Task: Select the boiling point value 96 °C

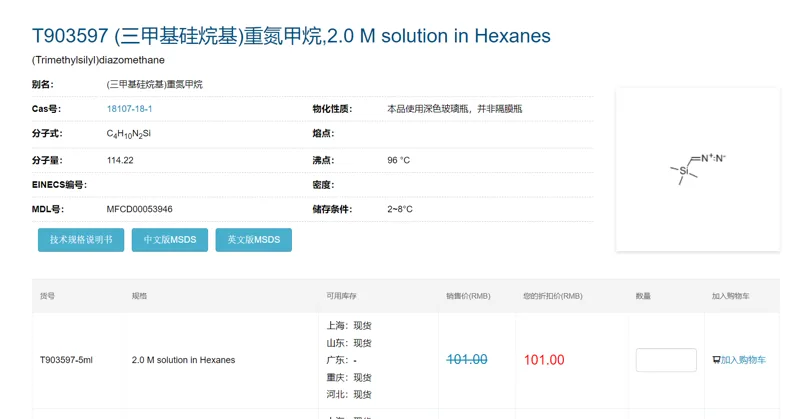Action: [398, 160]
